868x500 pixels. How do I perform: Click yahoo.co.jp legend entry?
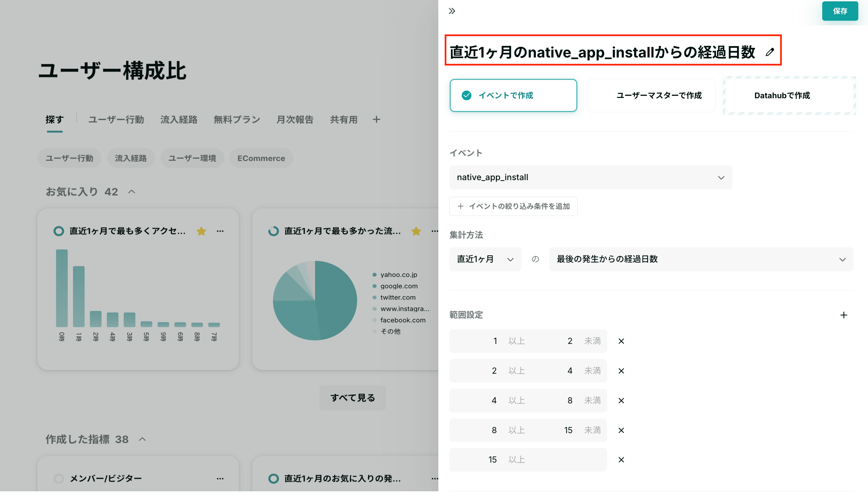(395, 275)
